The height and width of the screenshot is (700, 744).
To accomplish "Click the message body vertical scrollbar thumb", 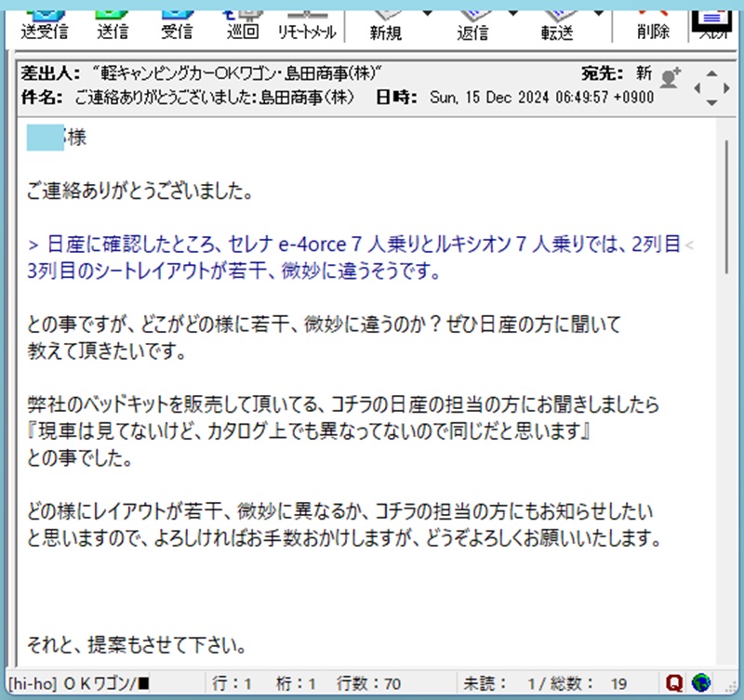I will click(x=726, y=206).
